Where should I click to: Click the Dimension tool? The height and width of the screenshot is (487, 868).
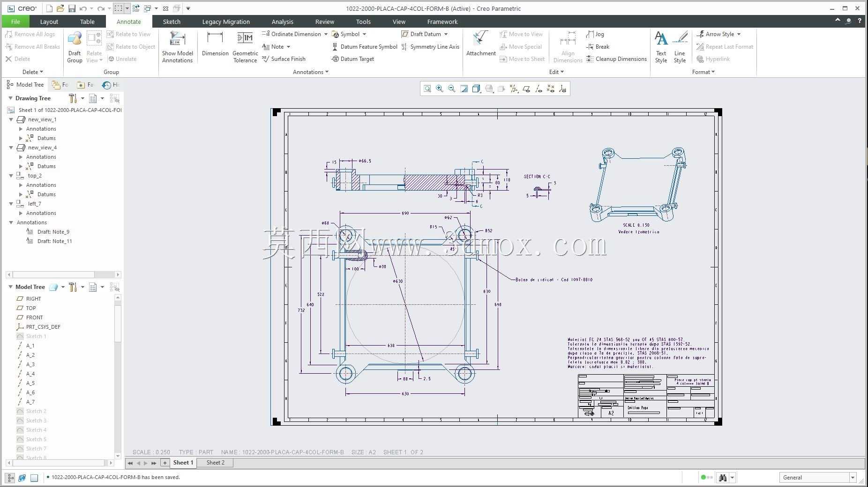pos(215,44)
